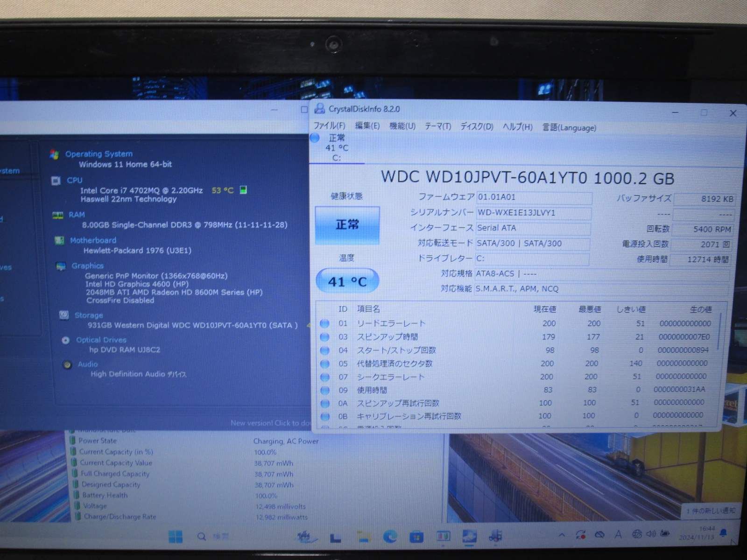This screenshot has width=747, height=560.
Task: Click the disk title WDC WD10JPVT-60A1YT0 1000.2 GB
Action: tap(528, 178)
